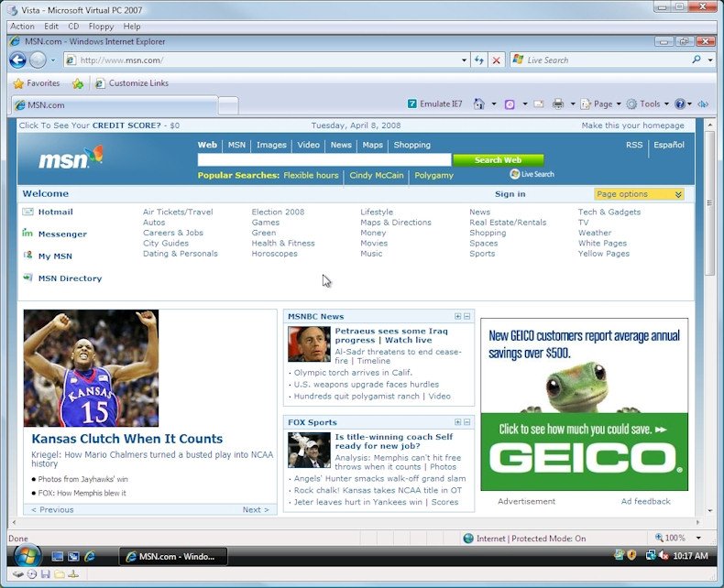Print the page with printer icon
Viewport: 724px width, 588px height.
tap(558, 103)
